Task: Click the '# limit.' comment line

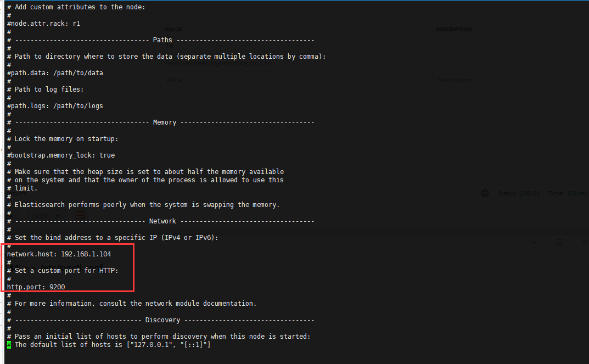Action: click(x=22, y=188)
